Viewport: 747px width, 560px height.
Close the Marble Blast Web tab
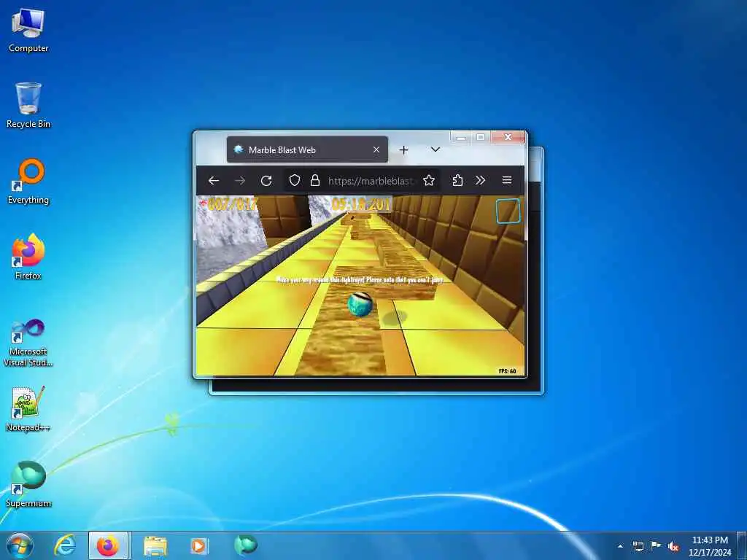click(376, 149)
